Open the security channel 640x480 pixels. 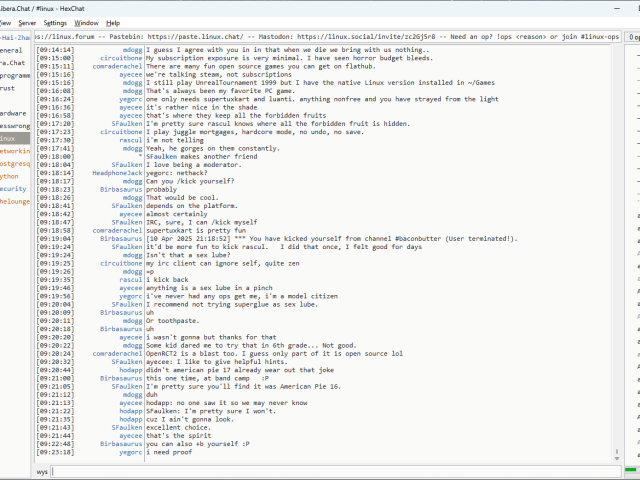(x=13, y=188)
